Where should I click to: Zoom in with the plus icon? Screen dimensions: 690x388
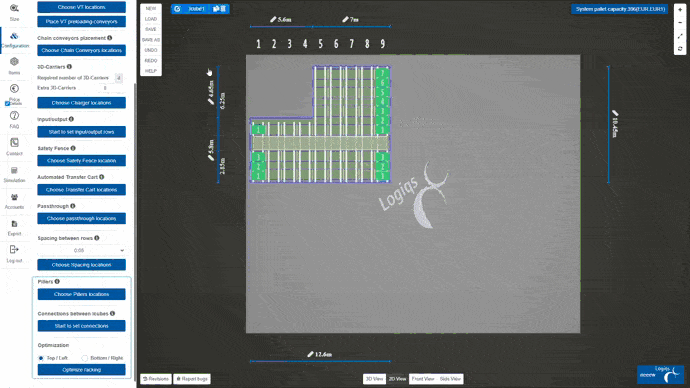(680, 10)
